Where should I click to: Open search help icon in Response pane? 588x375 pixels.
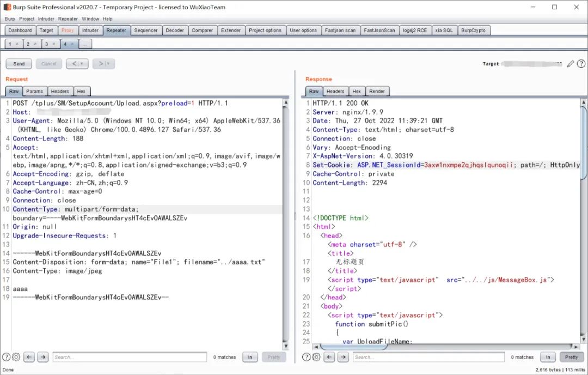[307, 357]
